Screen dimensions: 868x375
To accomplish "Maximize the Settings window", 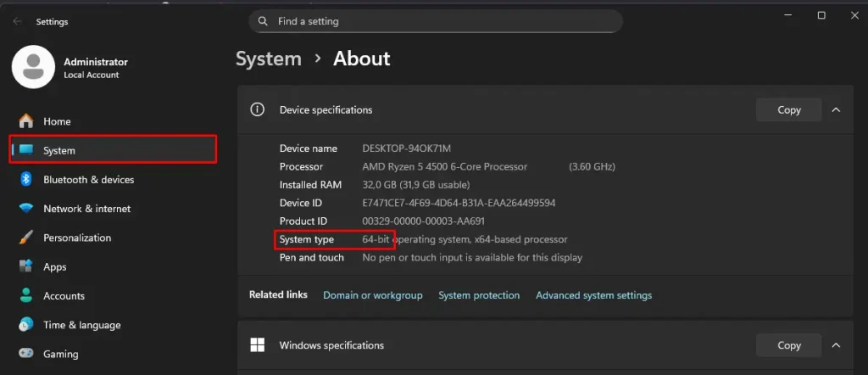I will [821, 15].
